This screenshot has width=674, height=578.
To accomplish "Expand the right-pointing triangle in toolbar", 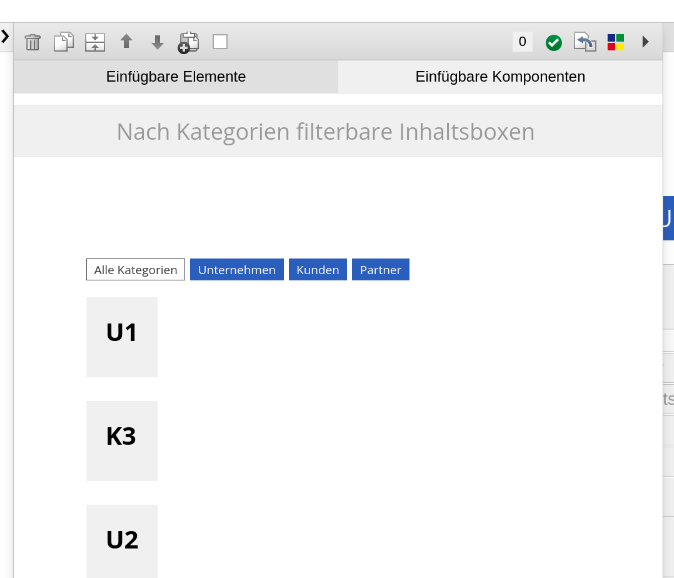I will (x=645, y=42).
